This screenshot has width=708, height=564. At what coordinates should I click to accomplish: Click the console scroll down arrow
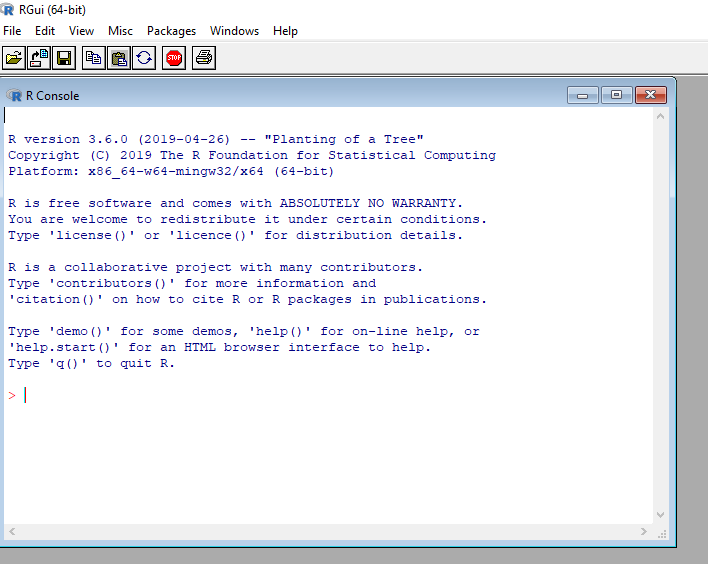pos(660,515)
